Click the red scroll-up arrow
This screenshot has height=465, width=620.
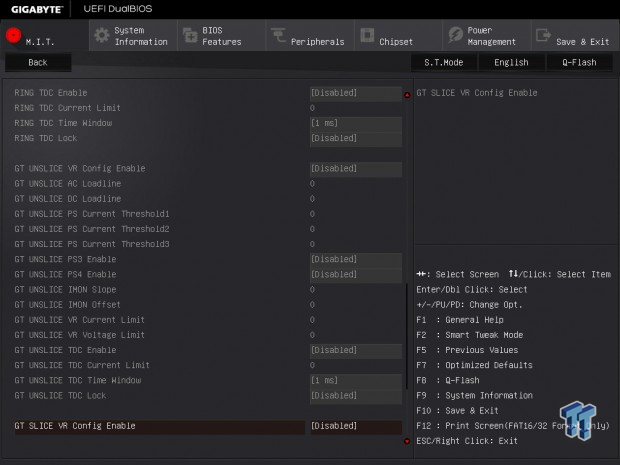pyautogui.click(x=407, y=95)
